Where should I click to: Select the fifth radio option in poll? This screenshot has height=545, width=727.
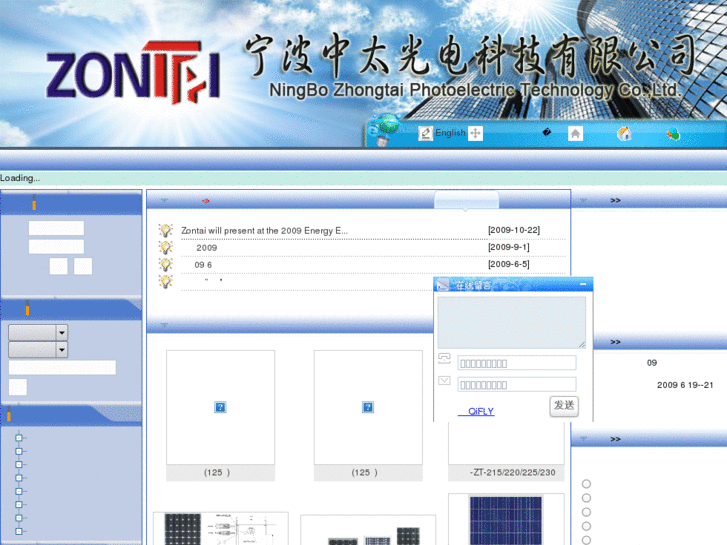(587, 540)
